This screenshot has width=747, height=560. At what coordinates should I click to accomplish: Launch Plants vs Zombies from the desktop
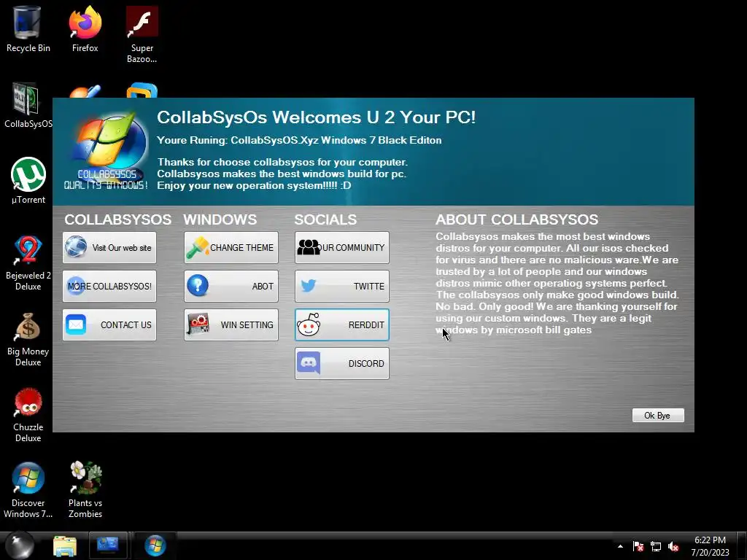(x=85, y=490)
